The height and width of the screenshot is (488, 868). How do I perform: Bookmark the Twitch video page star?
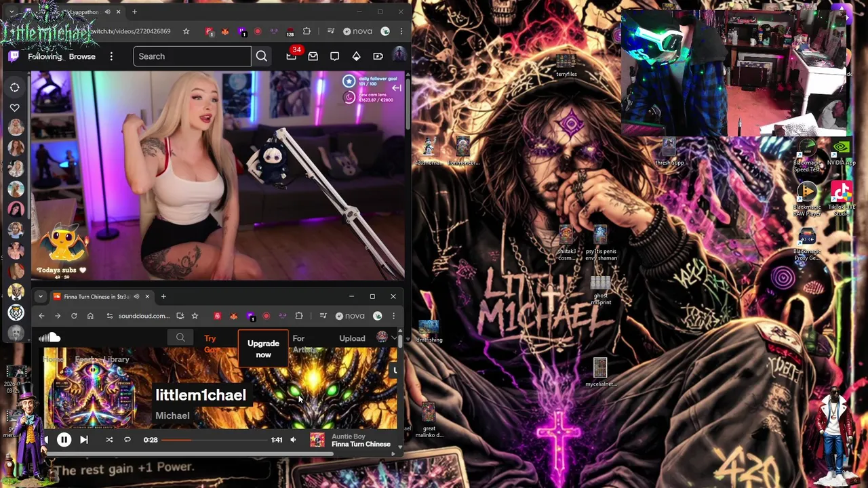coord(186,31)
